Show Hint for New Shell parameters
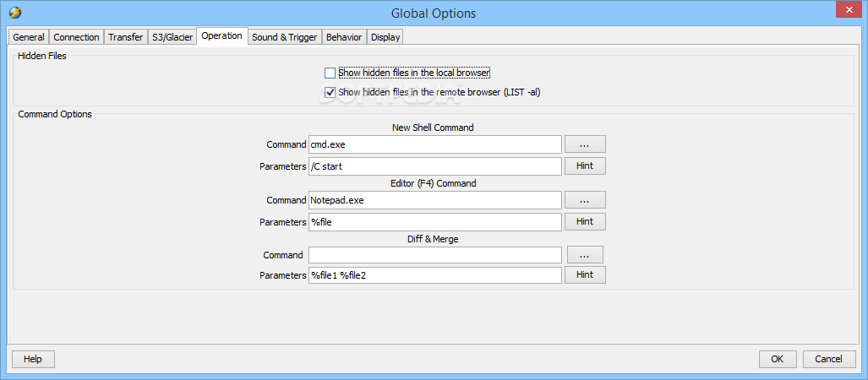 pyautogui.click(x=585, y=166)
